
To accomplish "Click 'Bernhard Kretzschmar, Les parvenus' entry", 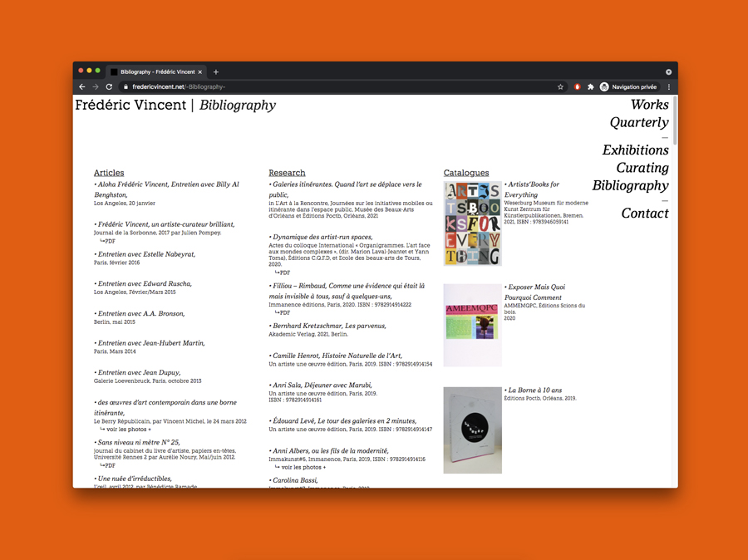I will (327, 326).
